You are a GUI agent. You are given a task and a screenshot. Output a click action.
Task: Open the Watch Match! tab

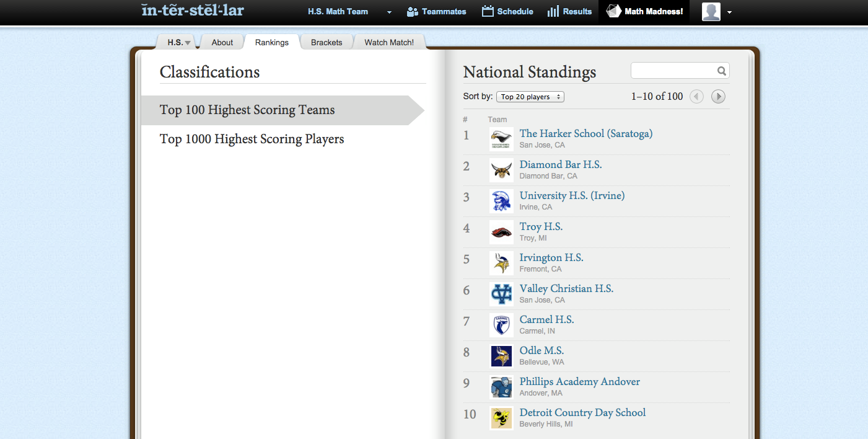point(389,42)
